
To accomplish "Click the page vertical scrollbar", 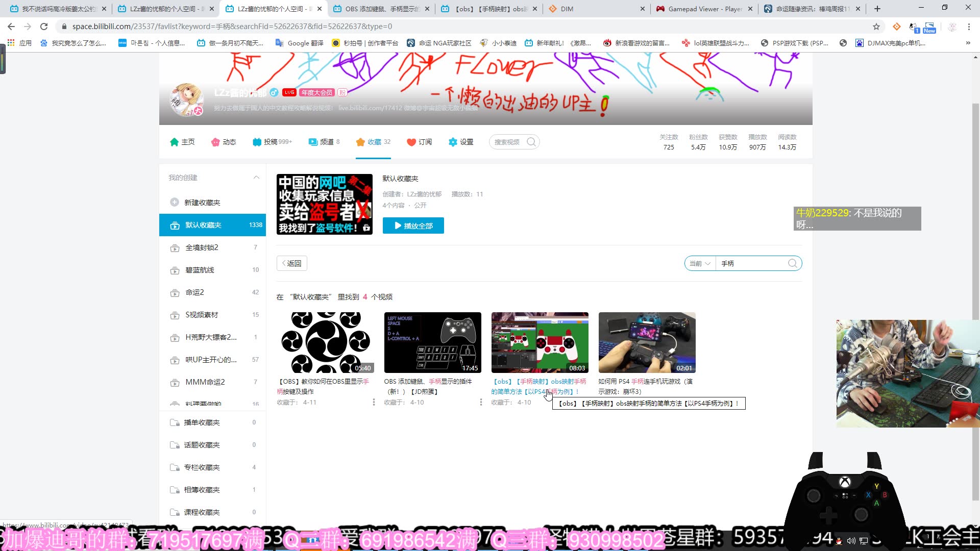I will click(975, 301).
